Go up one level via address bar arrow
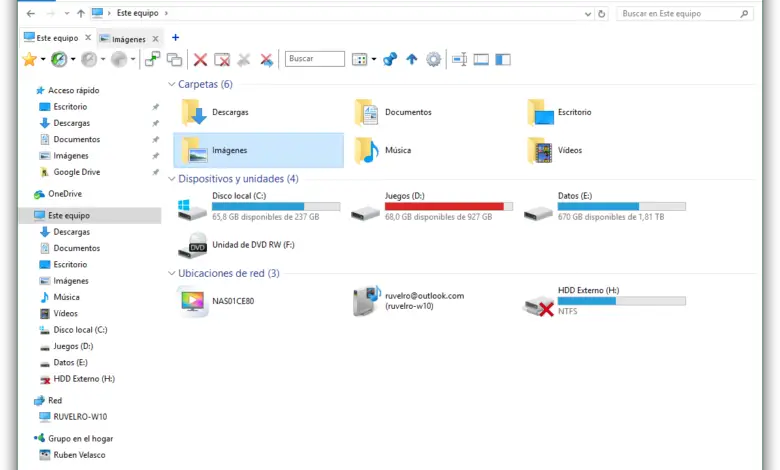Image resolution: width=780 pixels, height=470 pixels. [81, 13]
